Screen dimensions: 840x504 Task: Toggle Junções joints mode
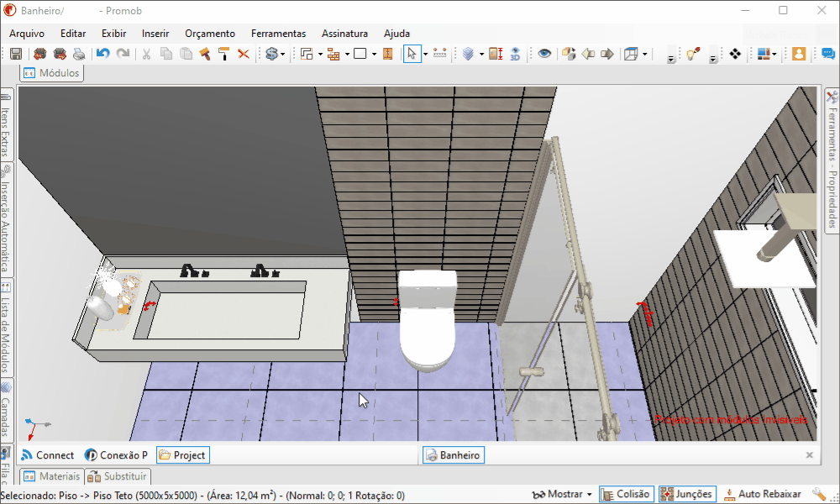click(687, 494)
